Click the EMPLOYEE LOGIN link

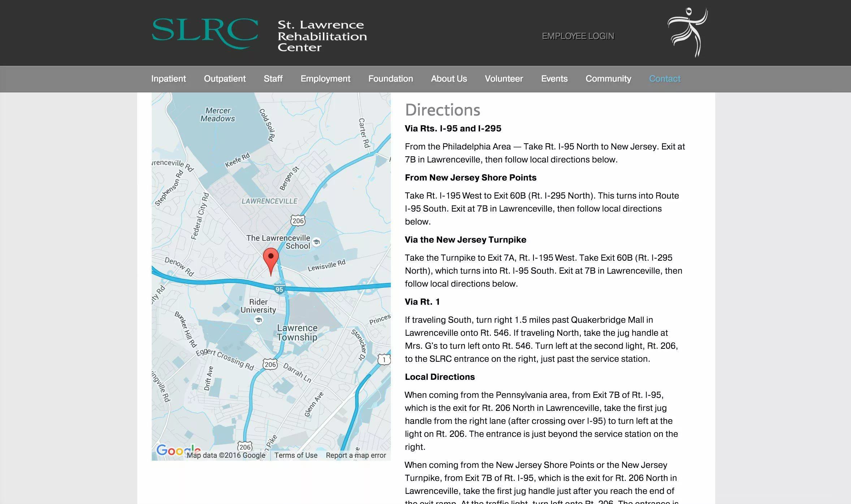coord(578,36)
